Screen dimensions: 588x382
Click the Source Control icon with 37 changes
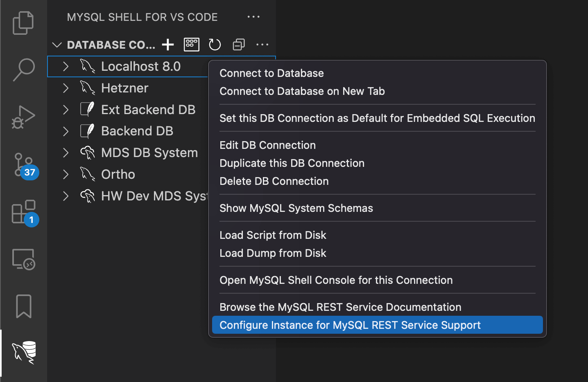(x=23, y=164)
